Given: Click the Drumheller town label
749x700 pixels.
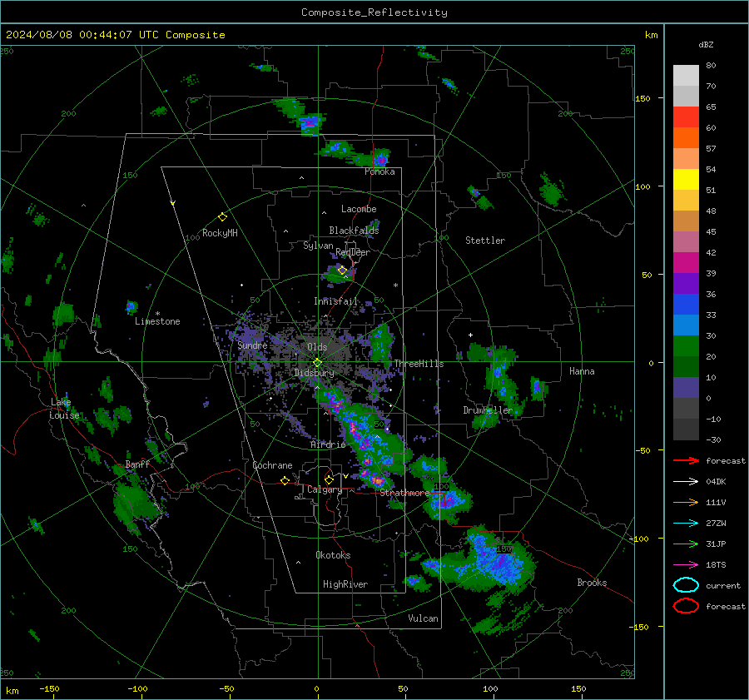Looking at the screenshot, I should (488, 410).
